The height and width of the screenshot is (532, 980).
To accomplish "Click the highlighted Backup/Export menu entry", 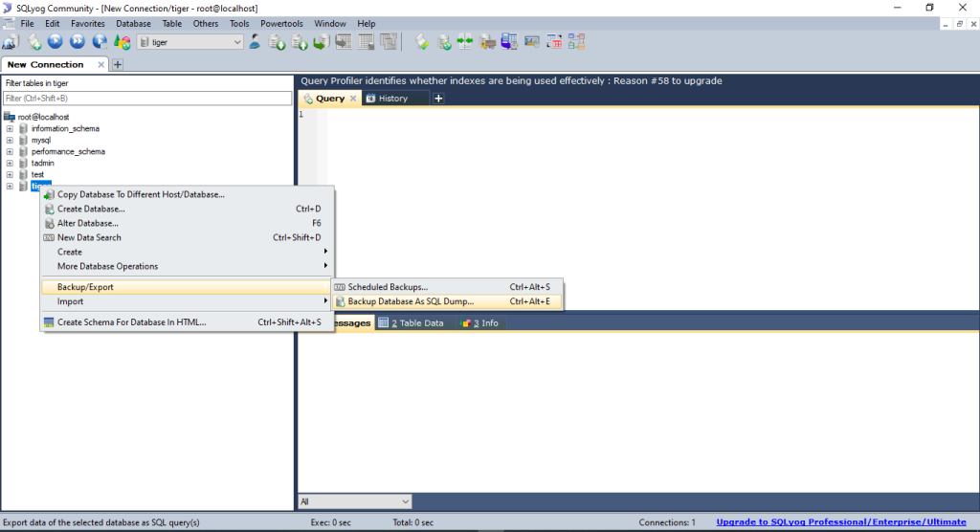I will tap(187, 287).
